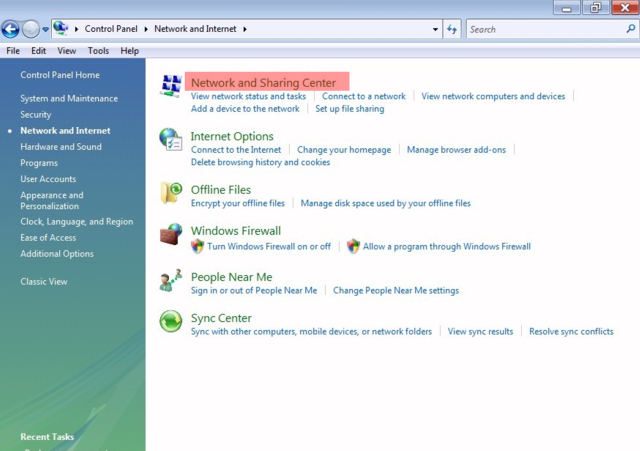Select Network and Internet in sidebar

click(65, 131)
